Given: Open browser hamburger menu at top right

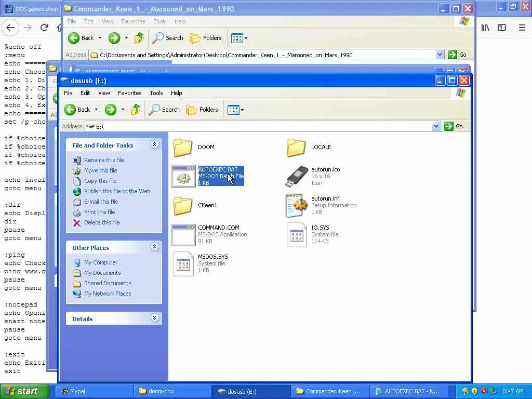Looking at the screenshot, I should pyautogui.click(x=522, y=28).
